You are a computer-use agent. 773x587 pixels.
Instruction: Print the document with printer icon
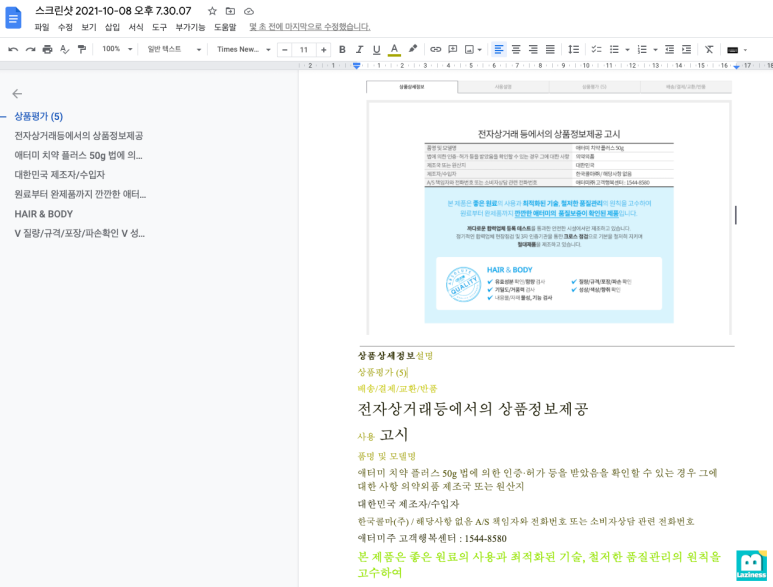47,49
